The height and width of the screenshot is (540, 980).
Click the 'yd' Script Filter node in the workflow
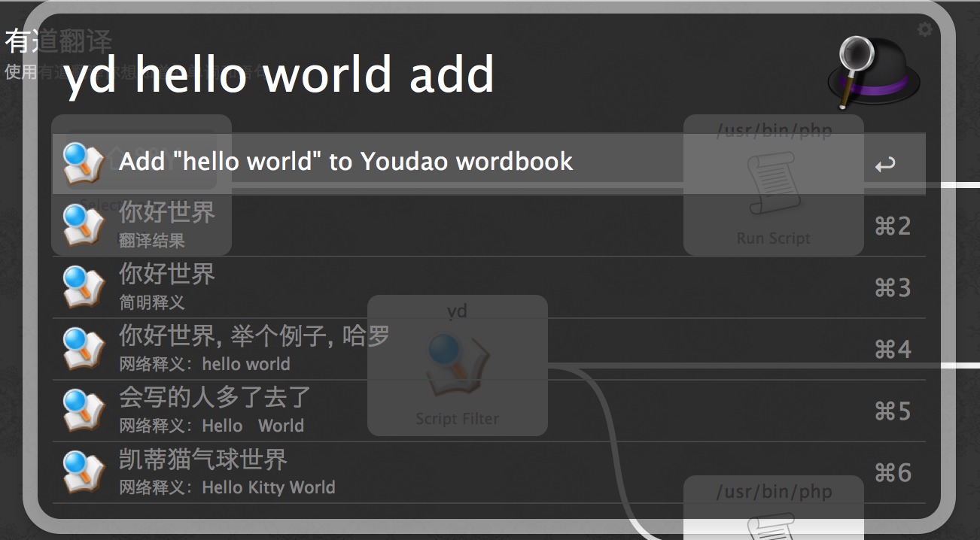[457, 366]
